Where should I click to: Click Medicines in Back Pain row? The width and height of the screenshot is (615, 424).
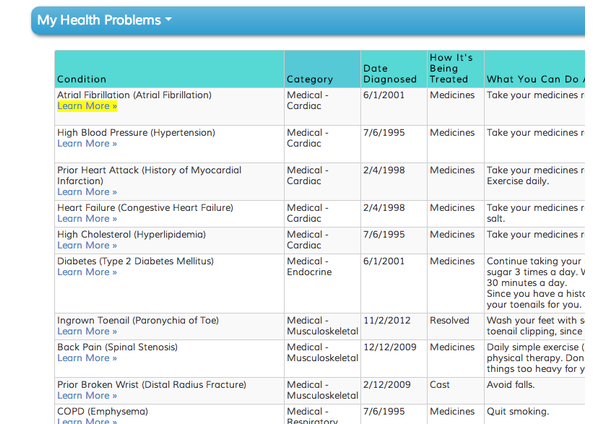(452, 347)
